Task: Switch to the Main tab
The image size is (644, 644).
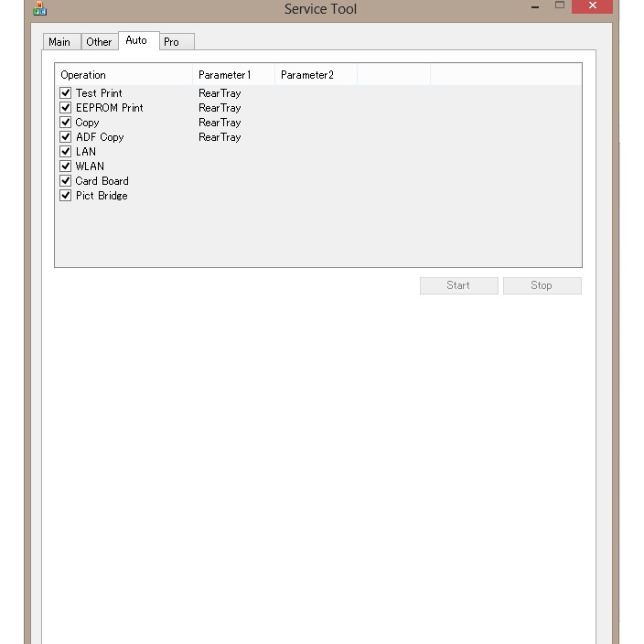Action: click(x=59, y=42)
